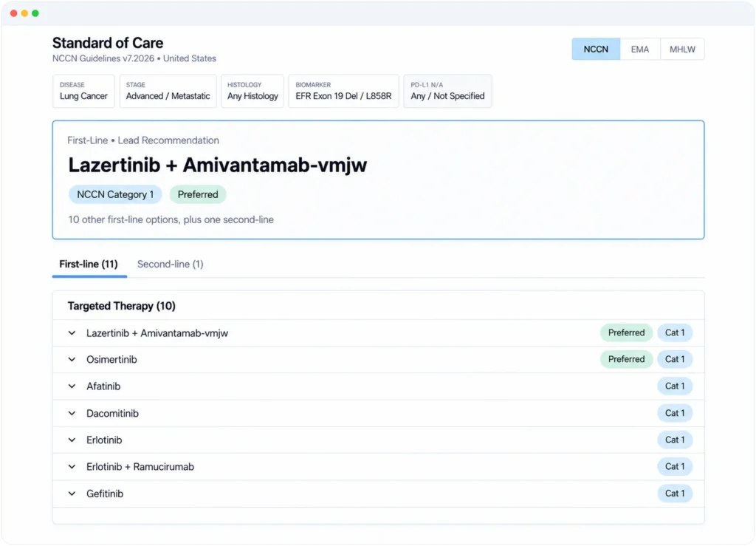Click the NCCN Category 1 badge
756x546 pixels.
pyautogui.click(x=115, y=194)
